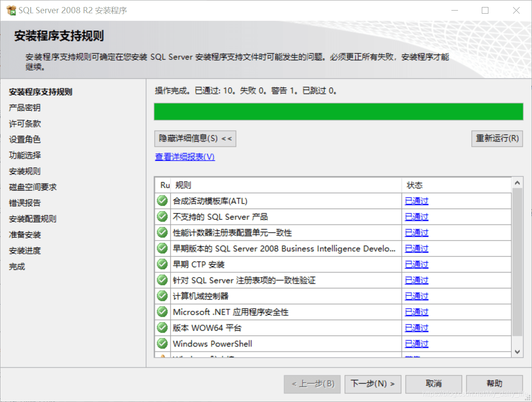Click the check icon for 针对 SQL Server 注册表项的一致性验证

tap(163, 280)
